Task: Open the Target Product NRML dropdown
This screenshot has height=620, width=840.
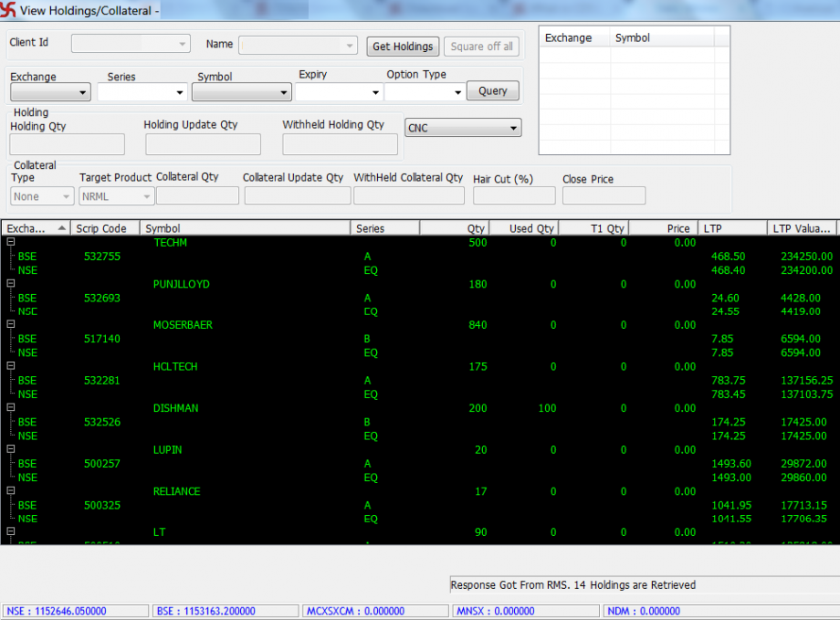Action: 117,196
